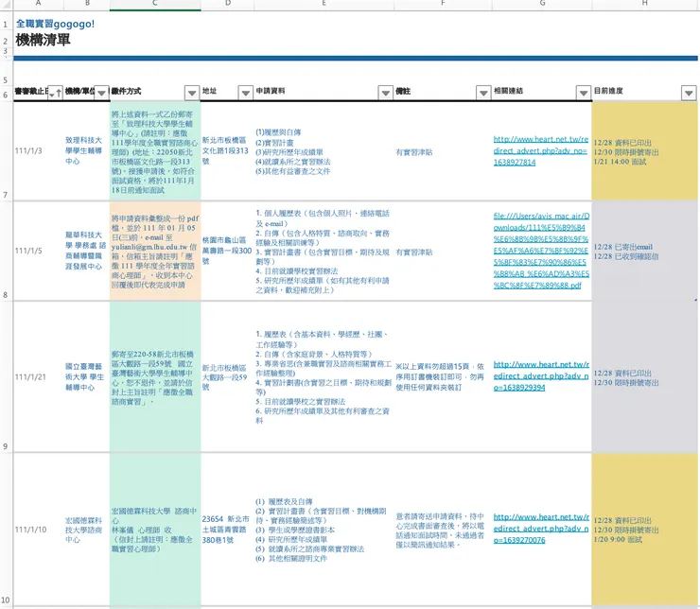700x609 pixels.
Task: Select the 宏國德霖科技大學諮商中心 cell
Action: pyautogui.click(x=87, y=530)
